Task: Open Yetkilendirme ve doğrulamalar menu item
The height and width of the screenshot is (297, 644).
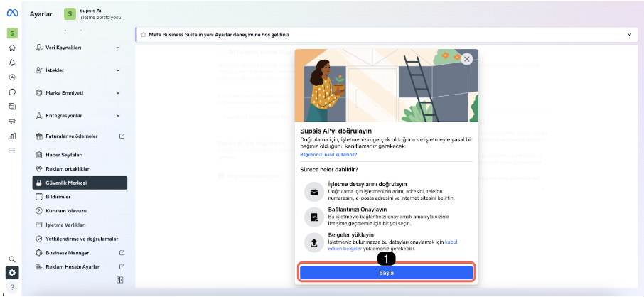Action: point(80,239)
